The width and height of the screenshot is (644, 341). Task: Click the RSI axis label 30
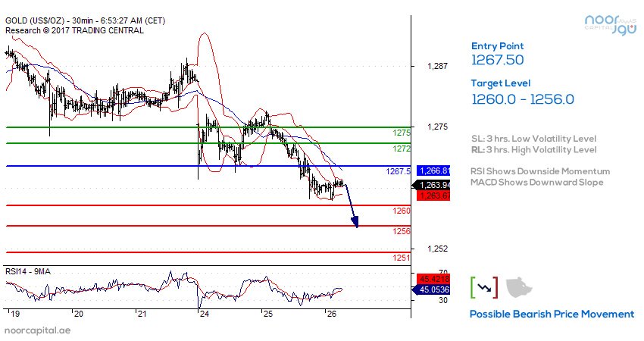click(x=443, y=300)
